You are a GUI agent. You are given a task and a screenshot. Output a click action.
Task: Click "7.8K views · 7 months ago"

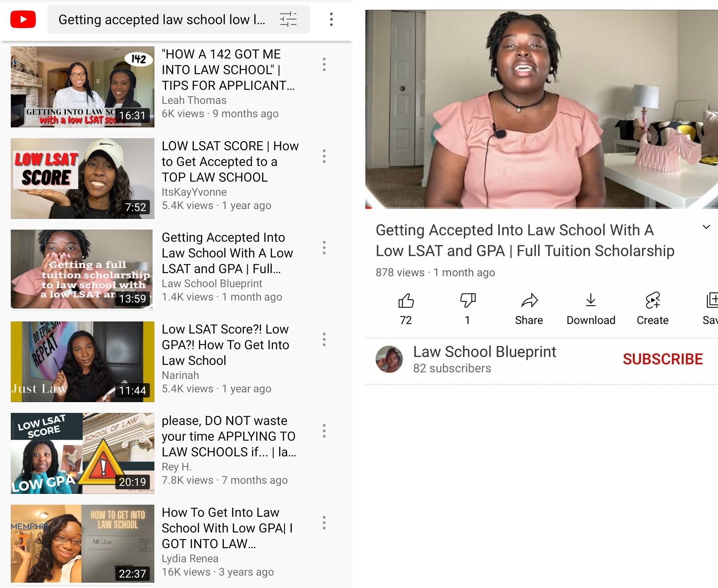(225, 480)
